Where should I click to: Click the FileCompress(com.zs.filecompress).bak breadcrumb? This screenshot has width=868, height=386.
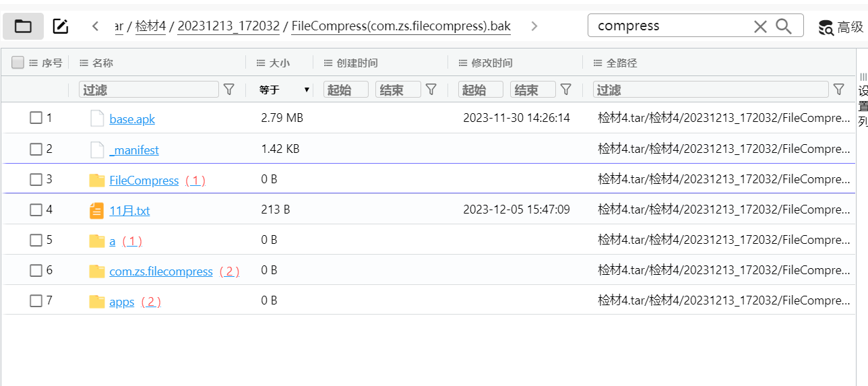click(401, 26)
